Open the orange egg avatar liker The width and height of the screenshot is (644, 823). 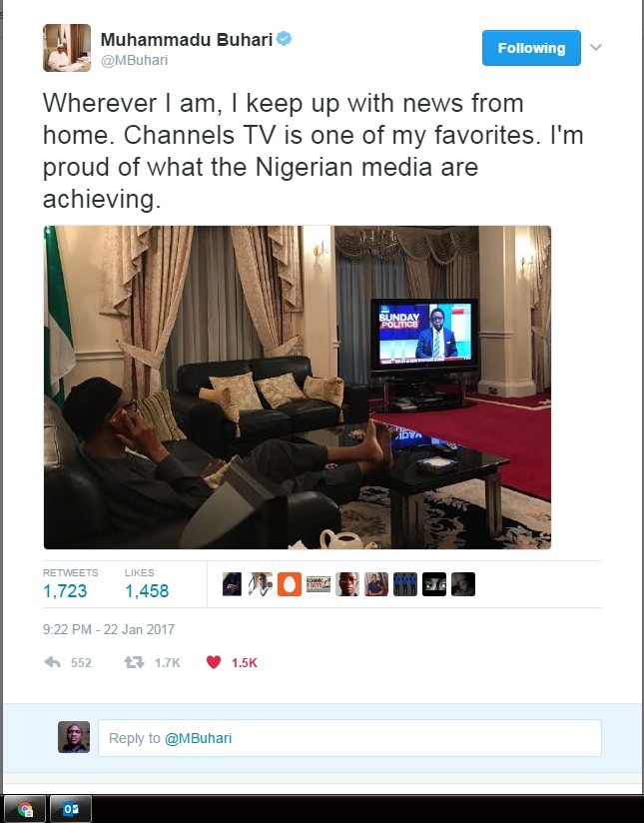(290, 584)
